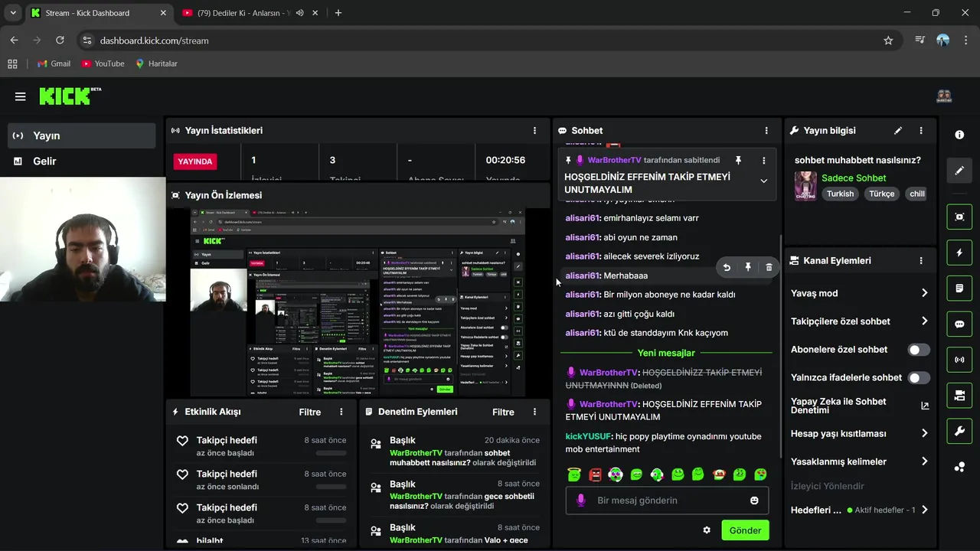Open the user profile avatar menu
Viewport: 980px width, 551px height.
click(944, 96)
